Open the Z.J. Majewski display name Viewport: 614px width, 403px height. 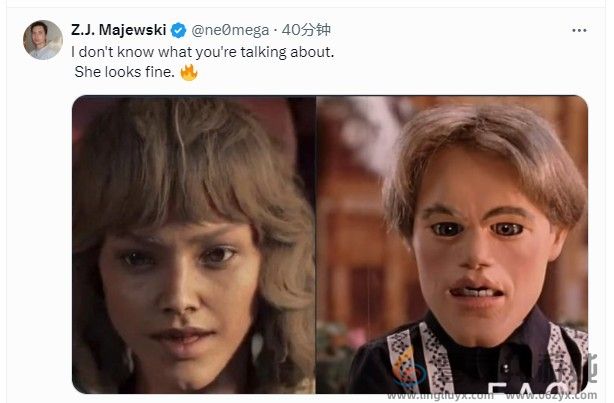(116, 30)
